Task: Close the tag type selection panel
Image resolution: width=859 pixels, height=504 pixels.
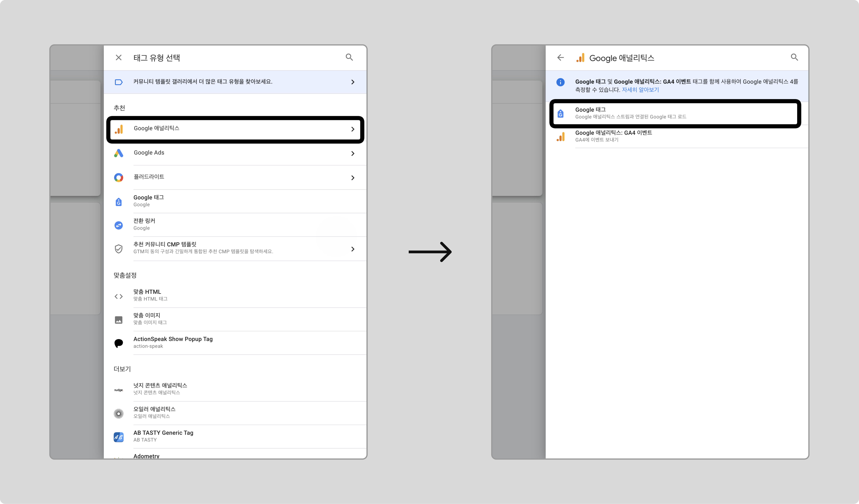Action: coord(119,58)
